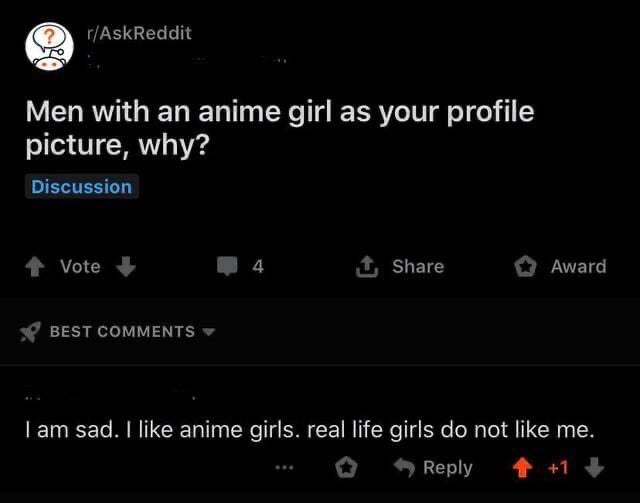This screenshot has height=503, width=640.
Task: Tap the Award badge icon on post
Action: 525,267
